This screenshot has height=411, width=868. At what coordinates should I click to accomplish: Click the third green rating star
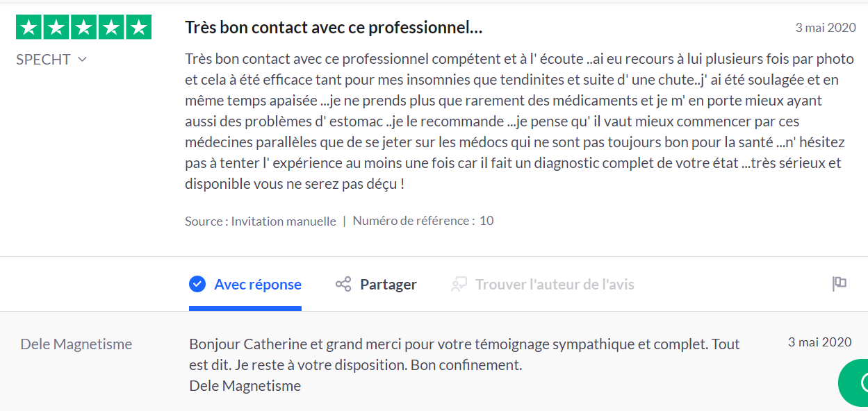pyautogui.click(x=84, y=27)
